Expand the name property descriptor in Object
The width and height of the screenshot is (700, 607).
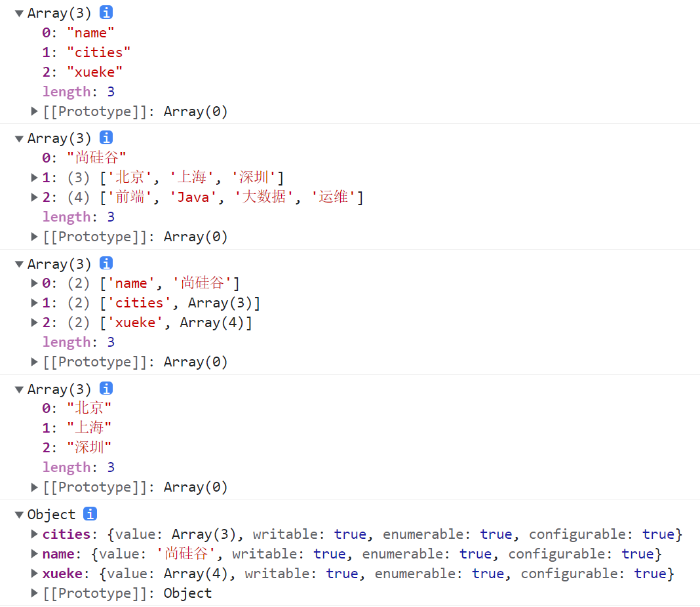[x=35, y=554]
